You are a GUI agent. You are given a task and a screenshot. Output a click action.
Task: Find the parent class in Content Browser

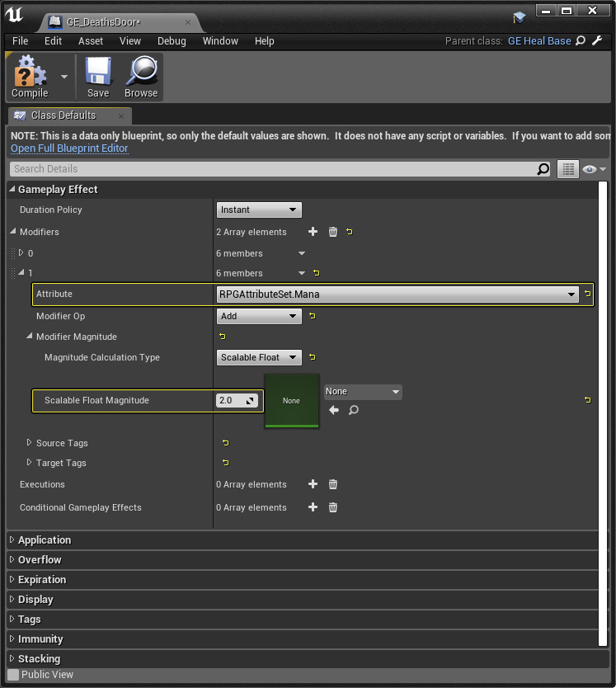tap(581, 40)
